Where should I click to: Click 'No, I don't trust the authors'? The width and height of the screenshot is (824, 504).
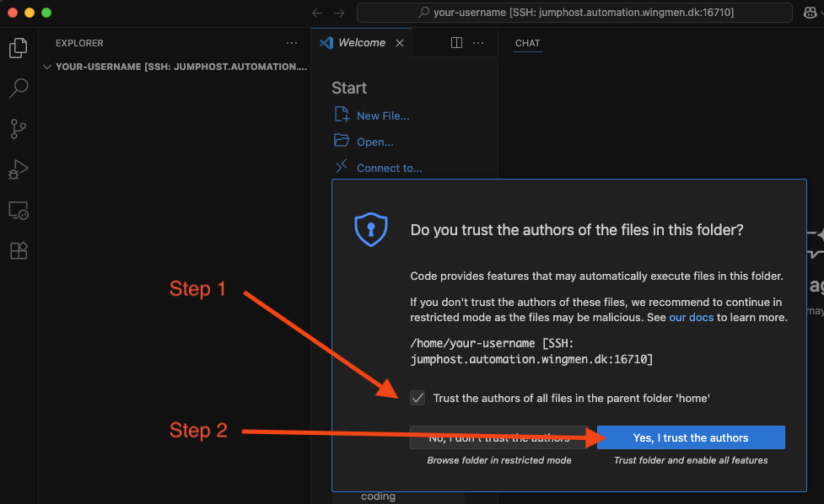[x=498, y=437]
